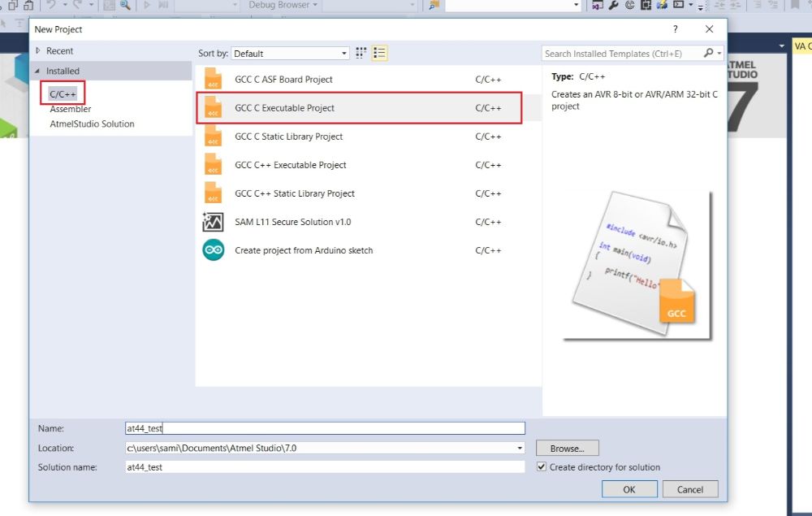Click the wrench icon in main toolbar
This screenshot has height=516, width=812.
(614, 5)
